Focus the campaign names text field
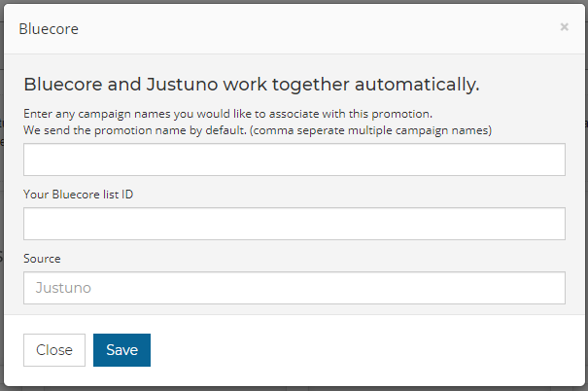588x391 pixels. 294,160
